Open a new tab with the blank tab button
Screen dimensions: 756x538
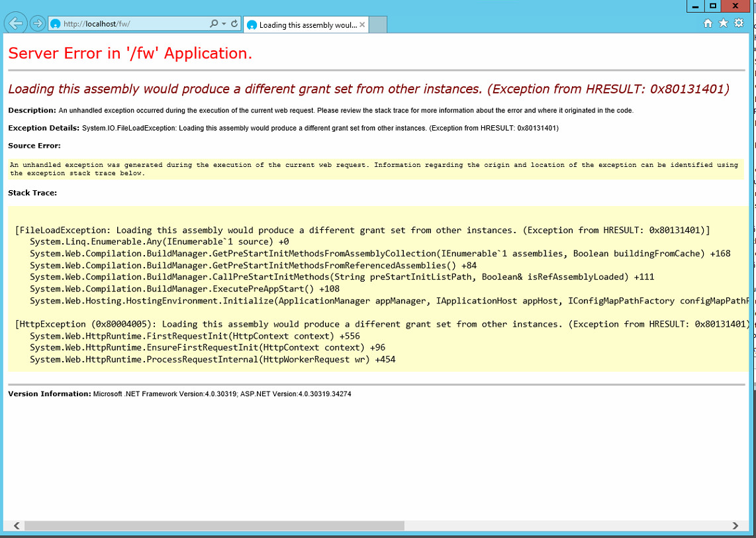377,25
